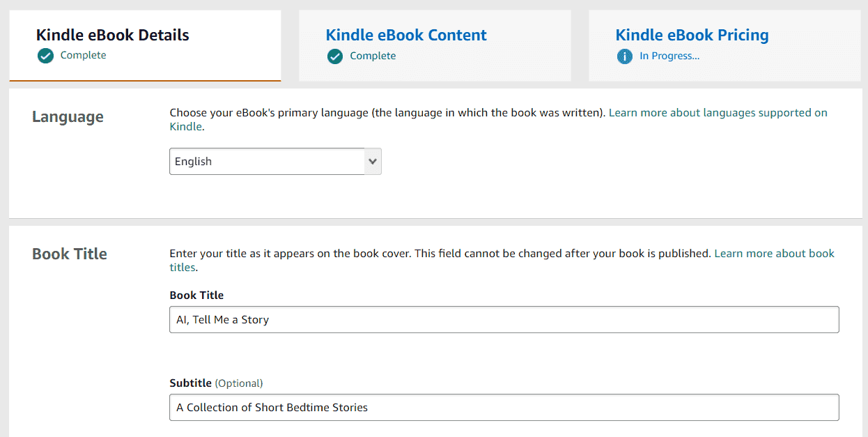
Task: Open the Kindle eBook Details tab
Action: (145, 45)
